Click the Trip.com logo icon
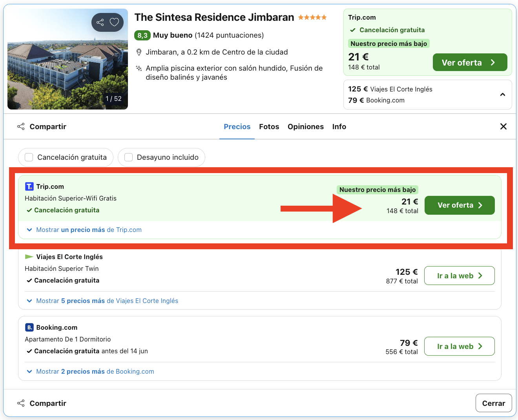Screen dimensions: 518x420 [x=29, y=186]
